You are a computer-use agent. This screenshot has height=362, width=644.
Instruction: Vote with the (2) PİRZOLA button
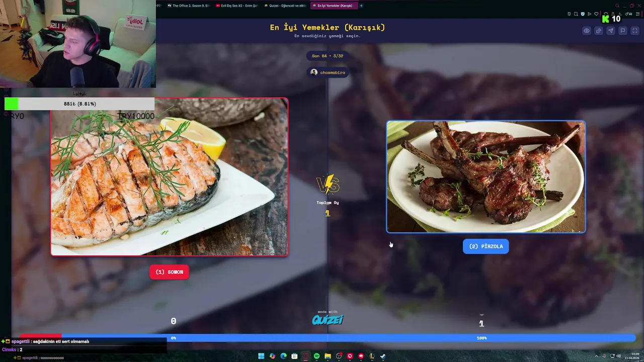click(486, 246)
